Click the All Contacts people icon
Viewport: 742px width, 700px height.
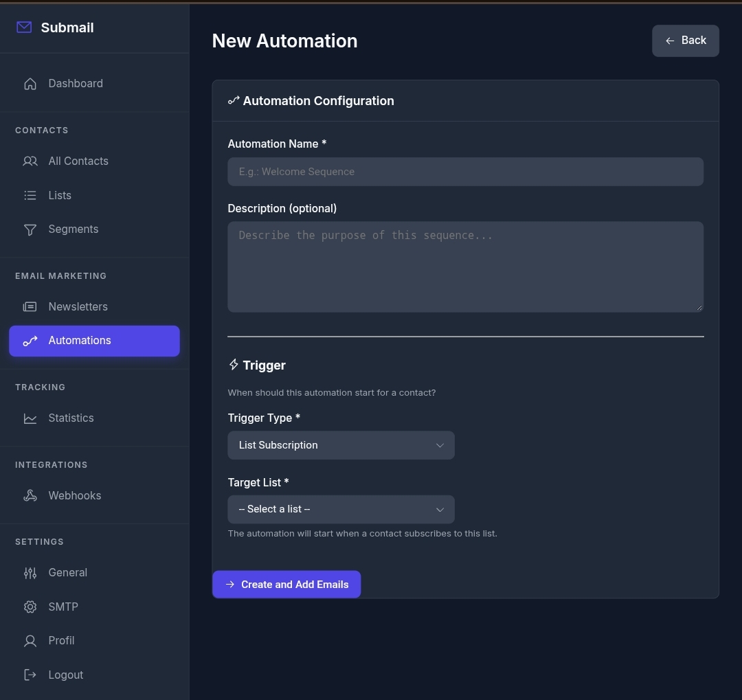click(30, 161)
